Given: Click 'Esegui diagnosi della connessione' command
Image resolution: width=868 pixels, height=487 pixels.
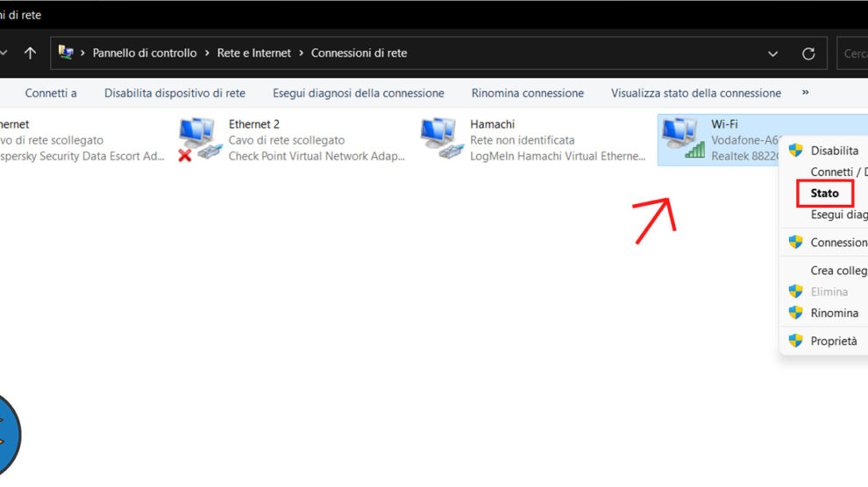Looking at the screenshot, I should point(359,93).
